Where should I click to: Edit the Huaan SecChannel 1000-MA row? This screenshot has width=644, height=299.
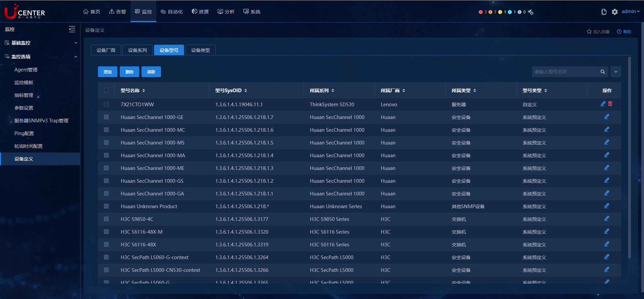pos(607,155)
